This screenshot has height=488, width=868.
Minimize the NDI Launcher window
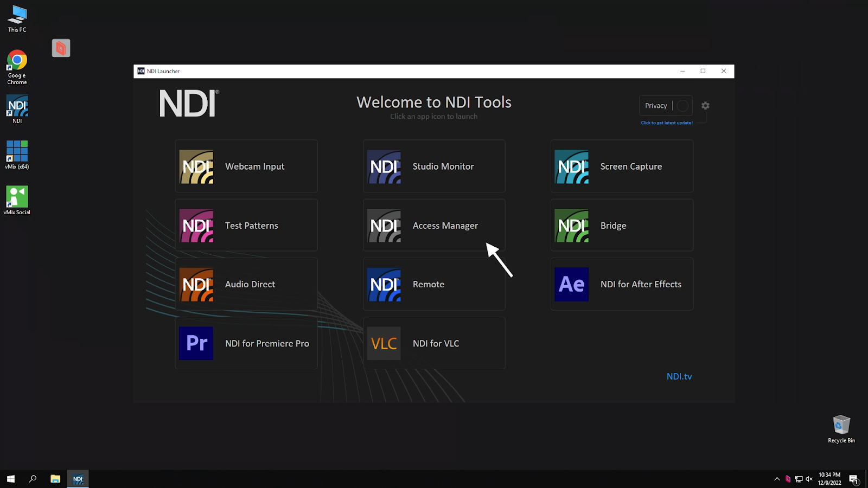click(x=682, y=71)
